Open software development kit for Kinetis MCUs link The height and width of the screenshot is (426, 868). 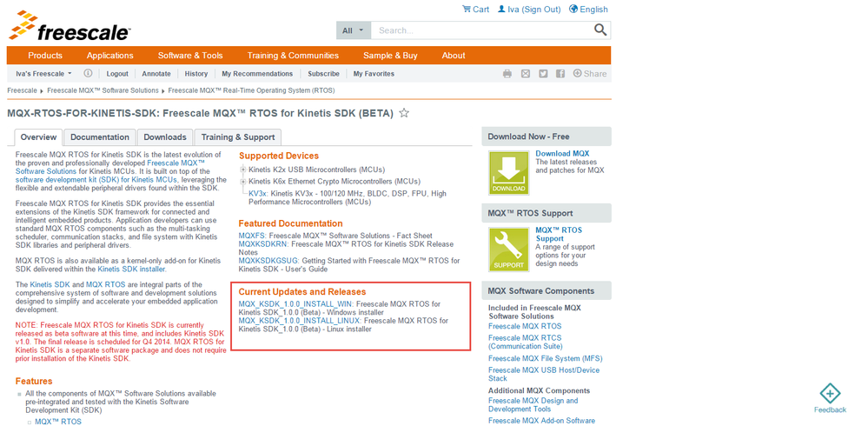(96, 180)
